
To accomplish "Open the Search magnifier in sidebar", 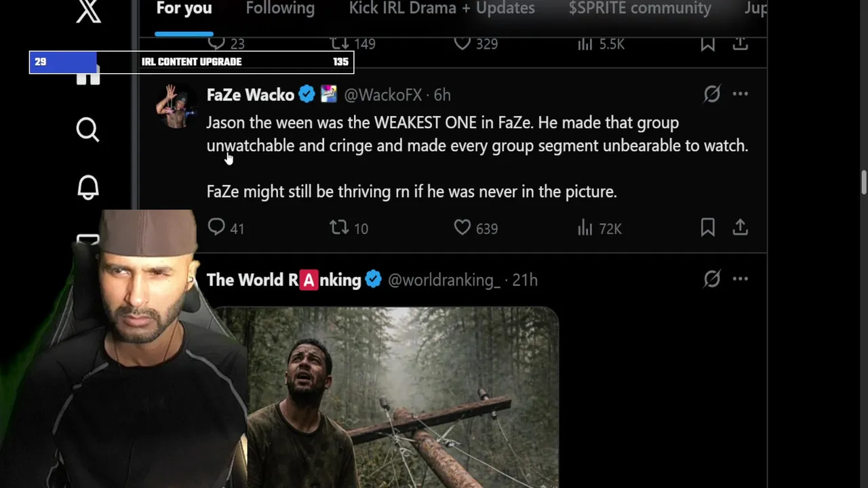I will [x=87, y=129].
